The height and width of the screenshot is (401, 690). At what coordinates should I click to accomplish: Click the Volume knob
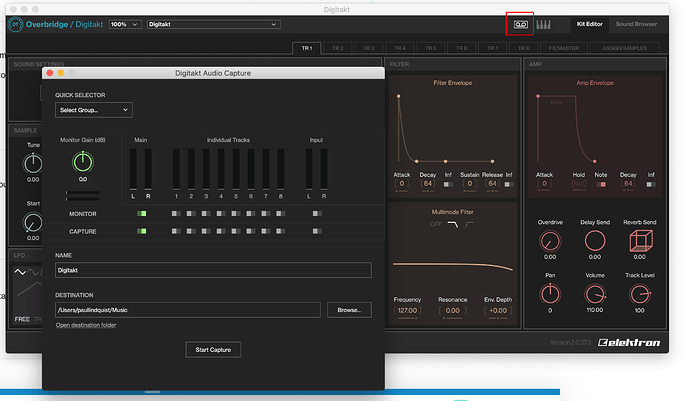595,294
